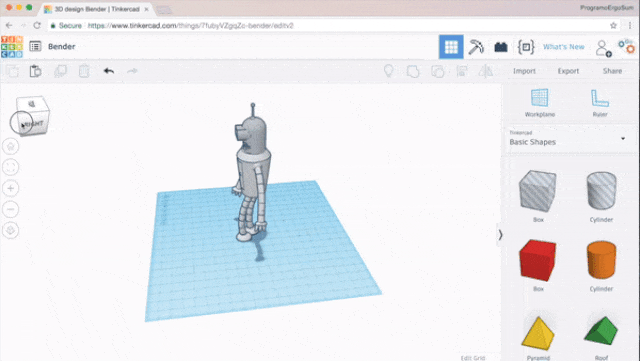
Task: Click the Export button
Action: [x=568, y=71]
